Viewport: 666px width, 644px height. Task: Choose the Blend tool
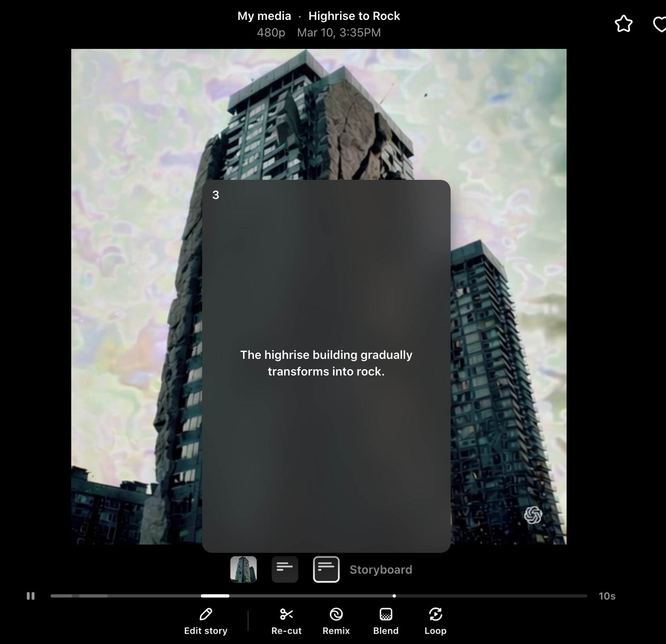click(x=386, y=622)
